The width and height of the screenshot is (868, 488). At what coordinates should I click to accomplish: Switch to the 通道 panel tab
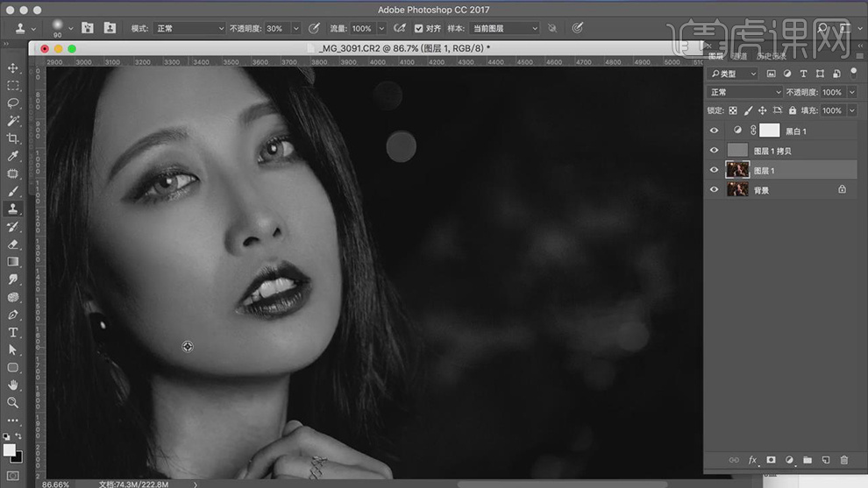click(x=740, y=56)
